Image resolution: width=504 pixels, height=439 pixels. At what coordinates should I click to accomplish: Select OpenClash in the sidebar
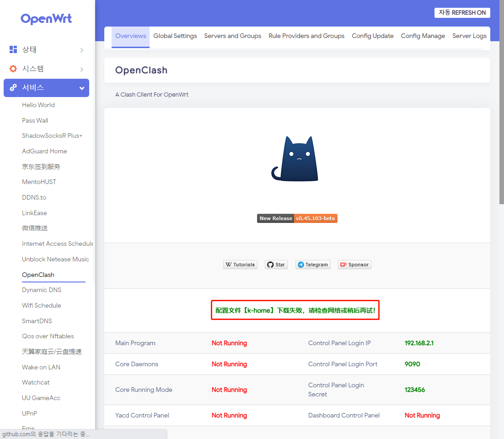click(38, 275)
